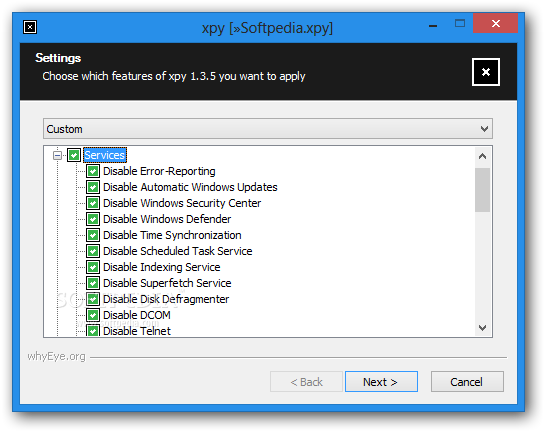
Task: Collapse the Services tree node
Action: click(x=57, y=155)
